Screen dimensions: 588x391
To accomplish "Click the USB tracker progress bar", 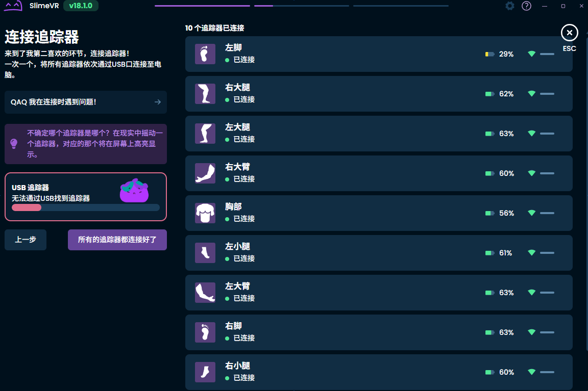I will pos(86,207).
